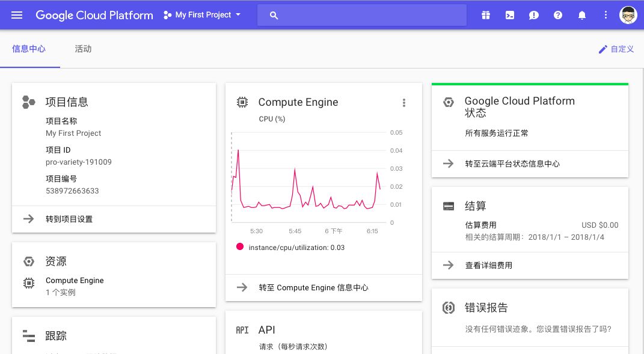
Task: Open Compute Engine resource entry
Action: point(75,281)
